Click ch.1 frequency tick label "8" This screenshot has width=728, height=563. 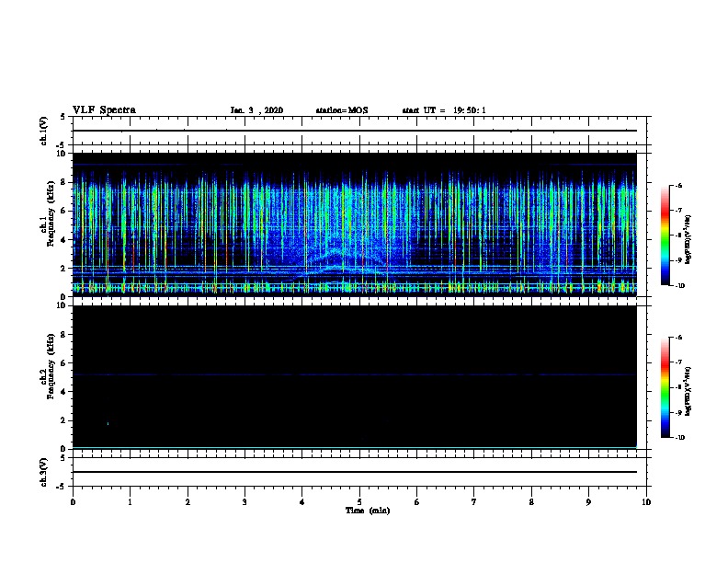click(x=64, y=182)
